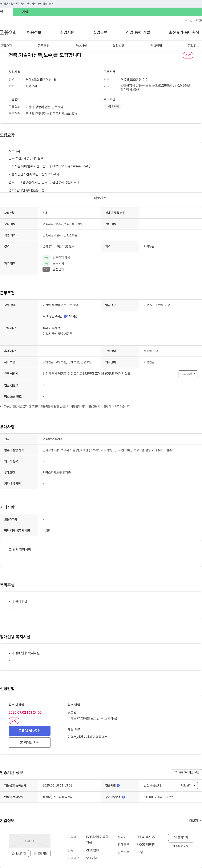
Task: Click the D-7 badge by the job title
Action: (188, 55)
